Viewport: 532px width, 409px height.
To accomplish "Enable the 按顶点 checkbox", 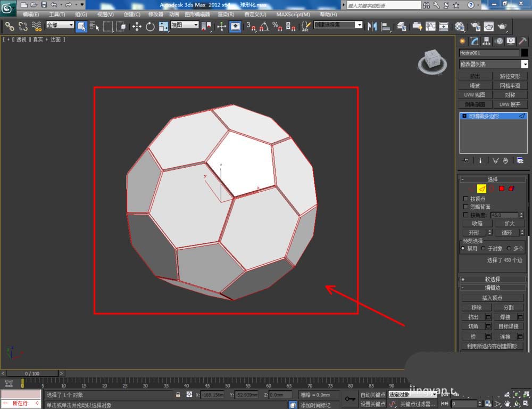I will (466, 199).
